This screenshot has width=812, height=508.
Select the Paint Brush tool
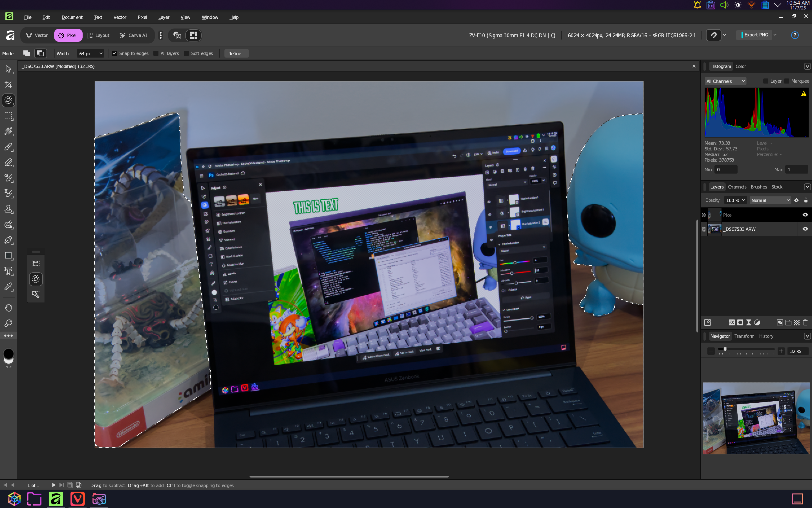(x=9, y=147)
